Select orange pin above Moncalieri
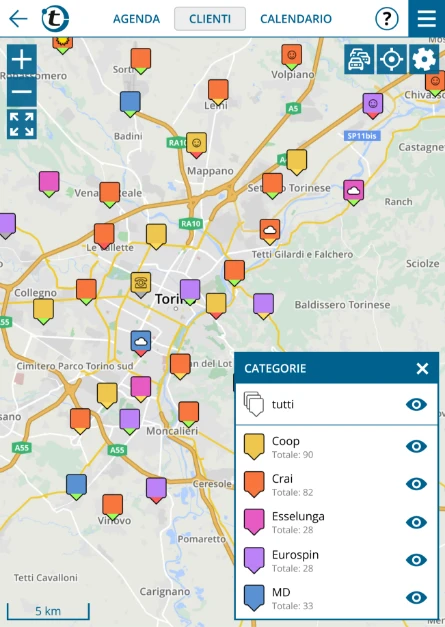This screenshot has height=627, width=445. pyautogui.click(x=188, y=414)
